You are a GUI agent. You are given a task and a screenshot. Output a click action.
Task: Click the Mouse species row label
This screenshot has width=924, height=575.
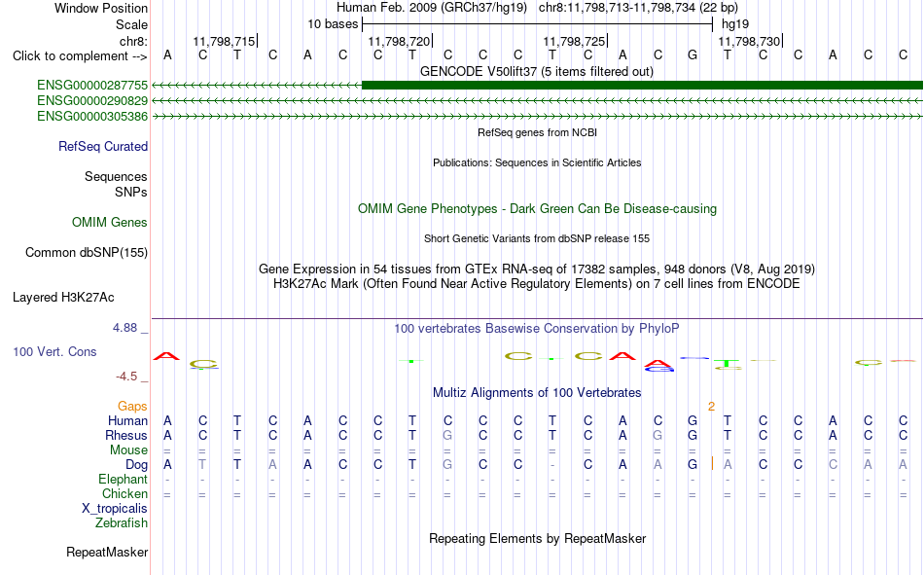click(128, 449)
